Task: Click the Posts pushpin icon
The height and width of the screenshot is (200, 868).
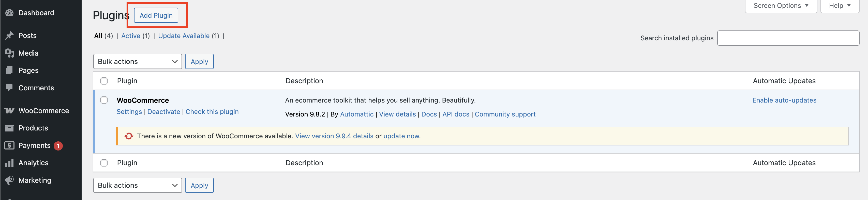Action: coord(9,36)
